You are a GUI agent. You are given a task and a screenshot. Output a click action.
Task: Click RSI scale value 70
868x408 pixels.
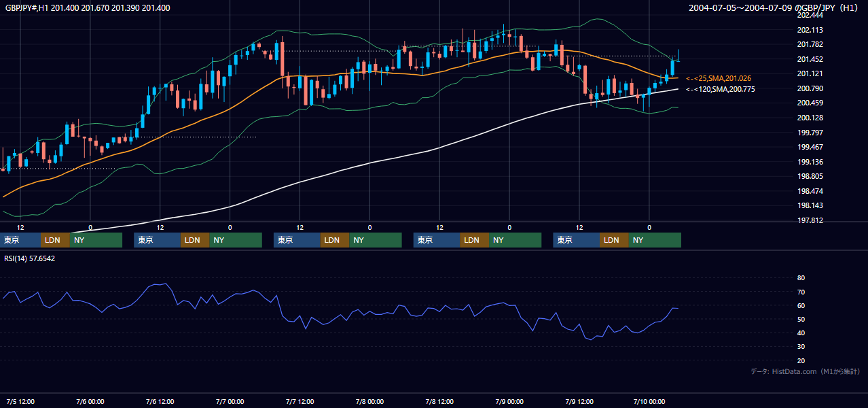pyautogui.click(x=801, y=292)
